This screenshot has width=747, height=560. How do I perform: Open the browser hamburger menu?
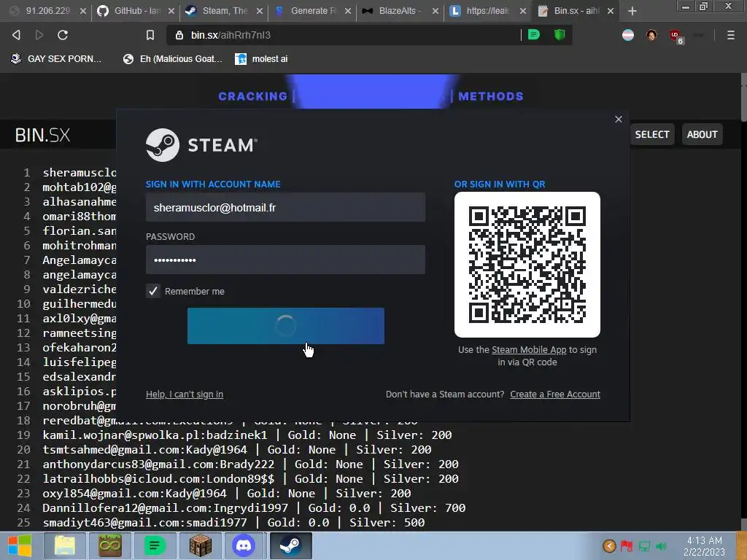point(730,35)
